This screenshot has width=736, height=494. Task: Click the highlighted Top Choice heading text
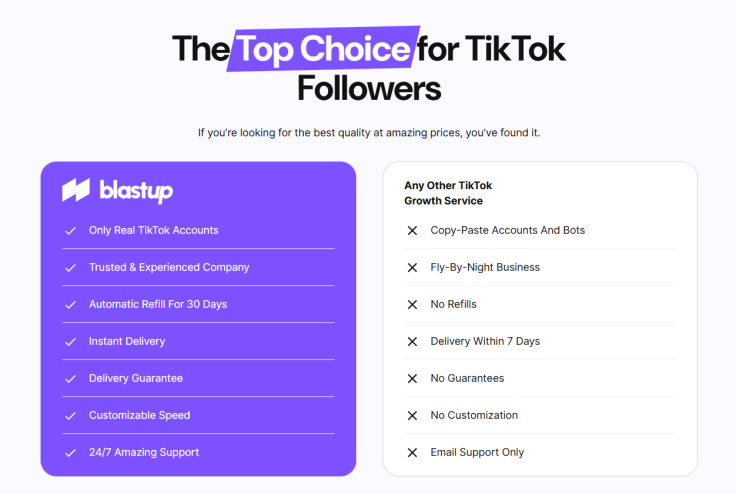pos(323,49)
